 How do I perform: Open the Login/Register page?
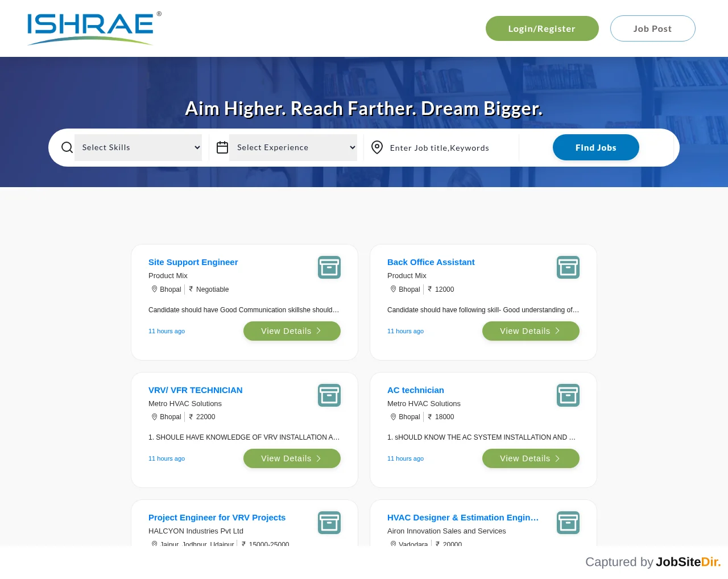[x=542, y=28]
